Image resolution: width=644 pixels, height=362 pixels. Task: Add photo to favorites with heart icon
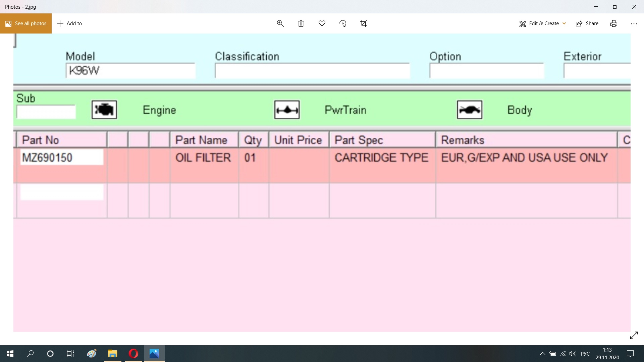pos(322,23)
